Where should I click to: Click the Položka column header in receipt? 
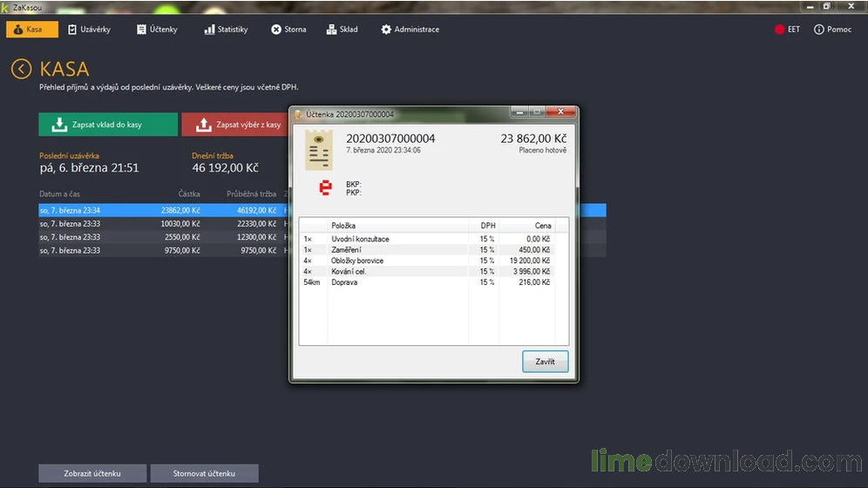click(x=343, y=226)
